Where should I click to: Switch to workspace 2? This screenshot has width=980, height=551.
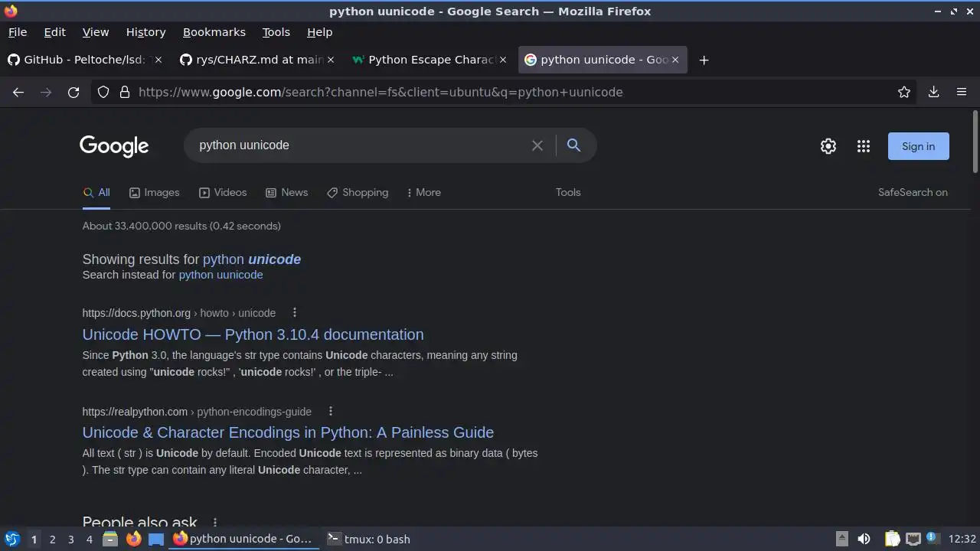point(52,539)
